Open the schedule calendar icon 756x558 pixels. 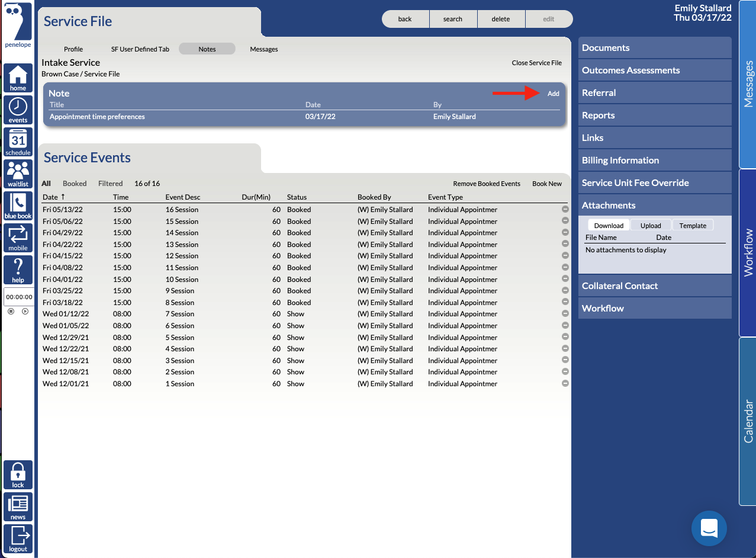point(18,142)
